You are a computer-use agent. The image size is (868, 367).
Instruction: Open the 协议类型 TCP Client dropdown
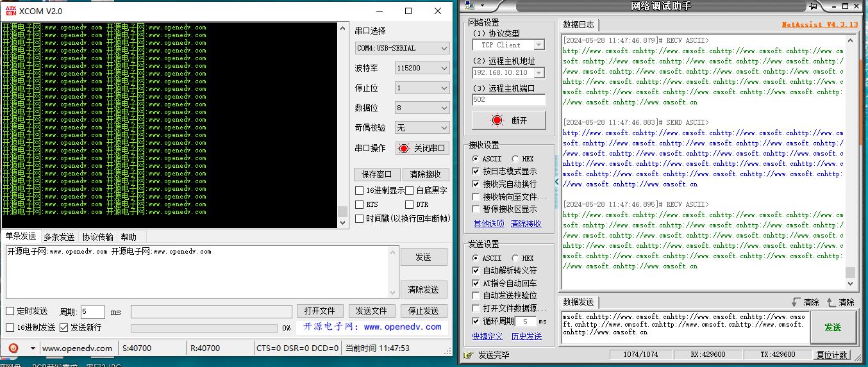(x=539, y=45)
